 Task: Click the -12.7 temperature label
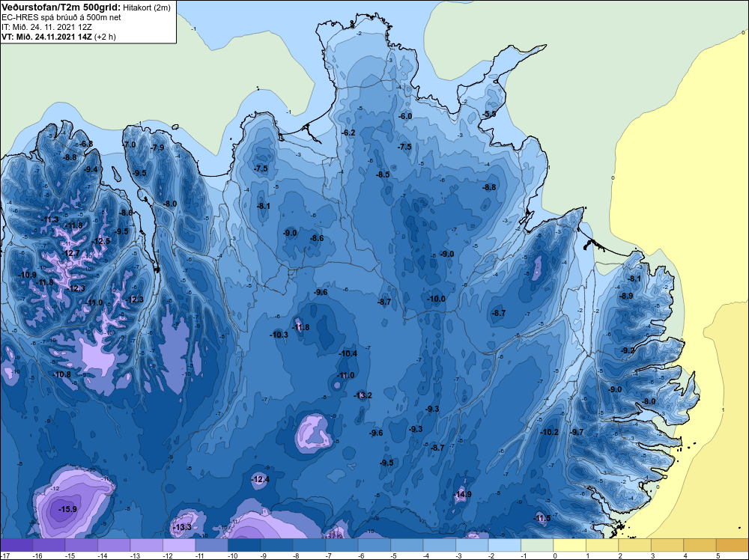tap(70, 253)
